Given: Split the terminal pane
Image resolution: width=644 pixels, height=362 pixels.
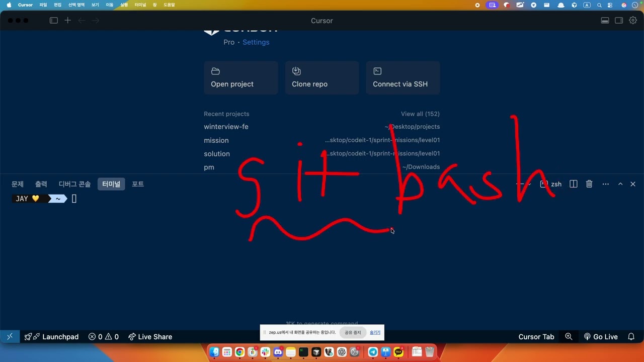Looking at the screenshot, I should (574, 184).
